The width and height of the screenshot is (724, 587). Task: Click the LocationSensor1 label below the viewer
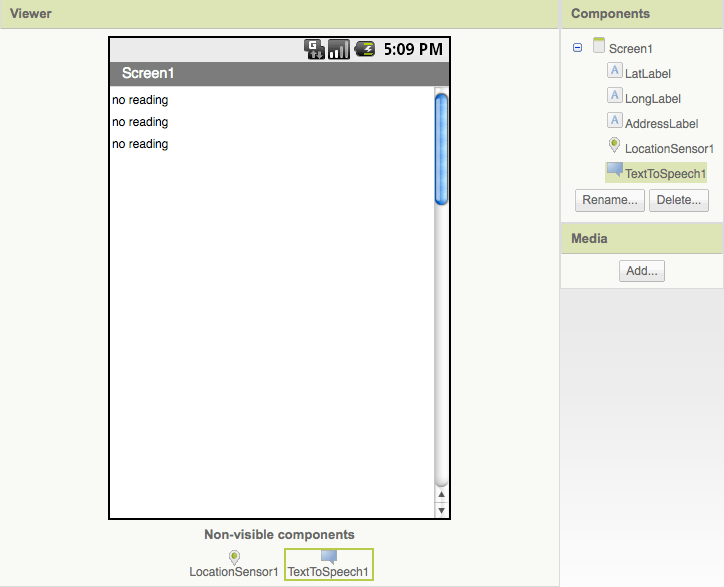(x=234, y=572)
